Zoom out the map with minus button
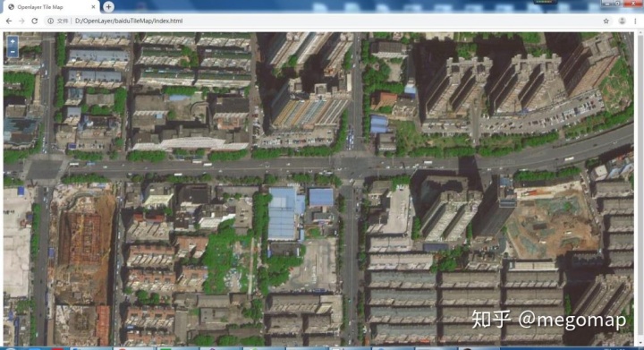The image size is (644, 350). click(x=13, y=52)
